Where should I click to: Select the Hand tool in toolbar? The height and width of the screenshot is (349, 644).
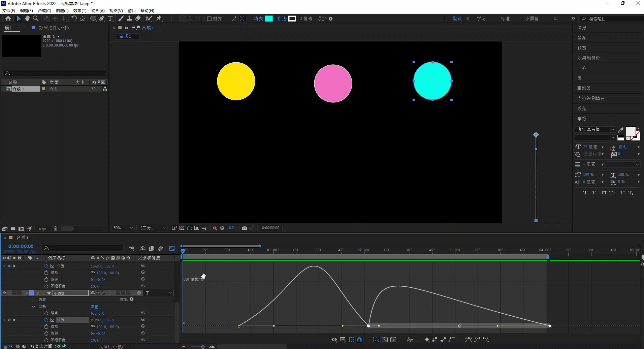point(27,19)
